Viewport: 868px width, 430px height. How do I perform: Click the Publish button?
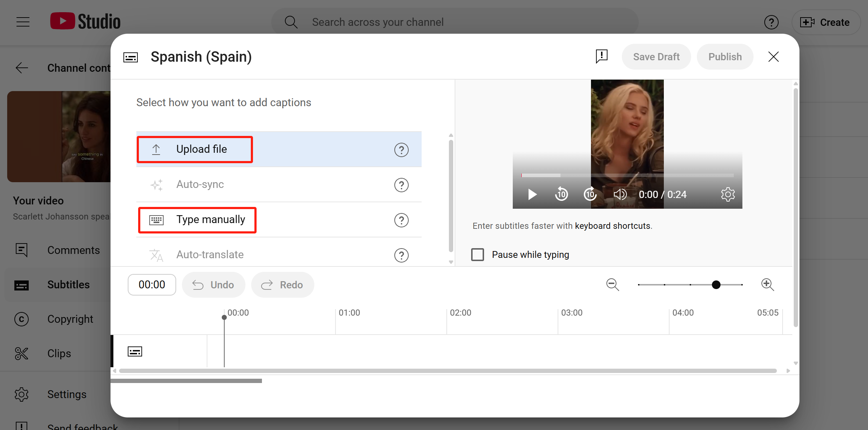click(x=725, y=57)
